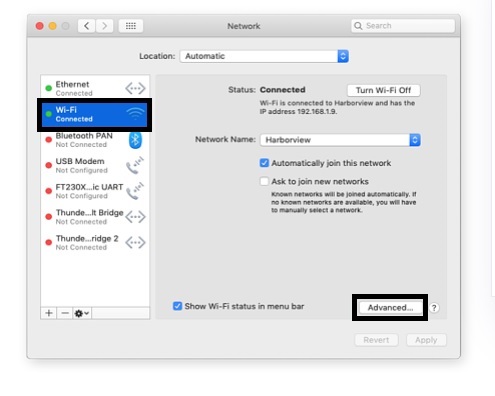
Task: Click the Network window title
Action: click(244, 26)
